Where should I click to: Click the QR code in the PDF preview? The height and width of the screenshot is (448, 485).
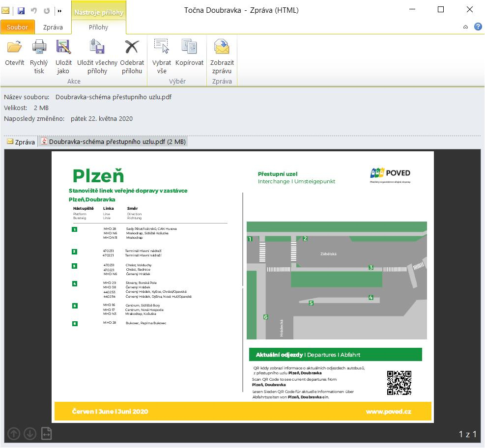pyautogui.click(x=399, y=383)
